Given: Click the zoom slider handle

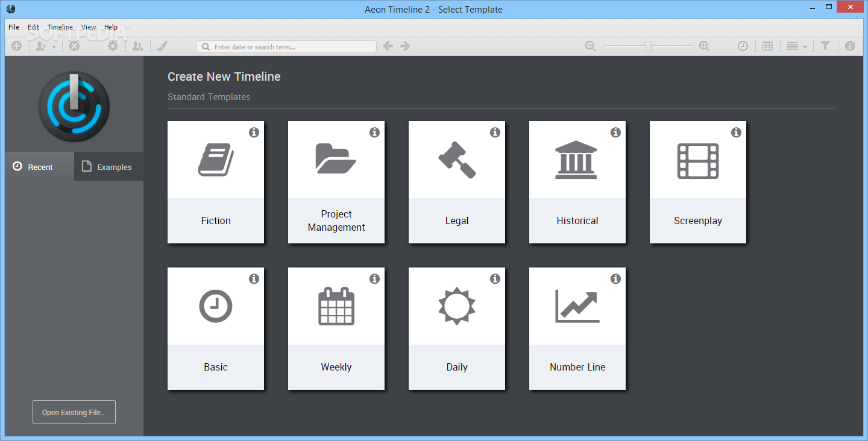Looking at the screenshot, I should point(649,46).
